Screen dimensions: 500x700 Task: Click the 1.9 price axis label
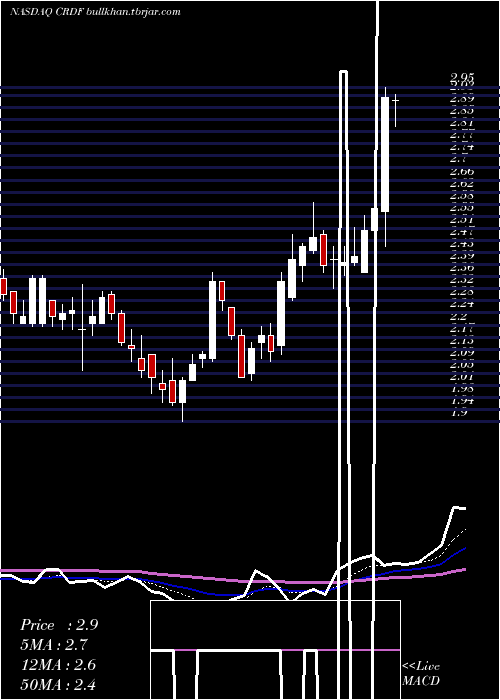(x=459, y=412)
